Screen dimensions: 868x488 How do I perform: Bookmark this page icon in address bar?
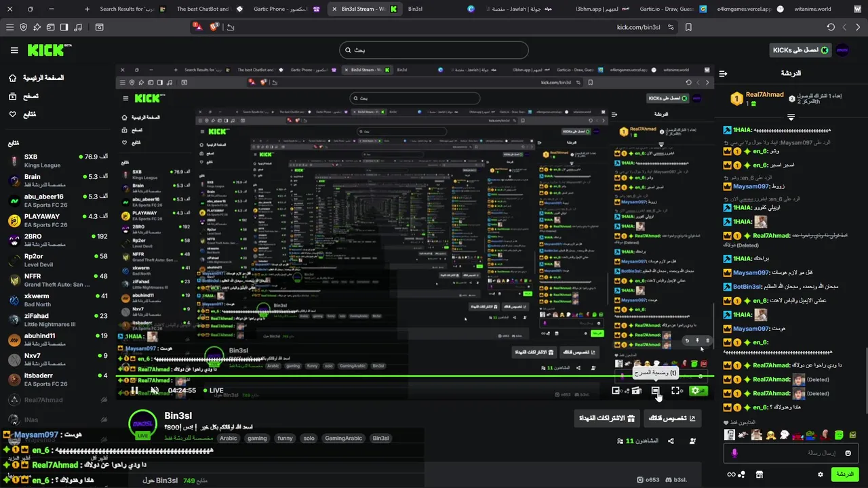688,27
